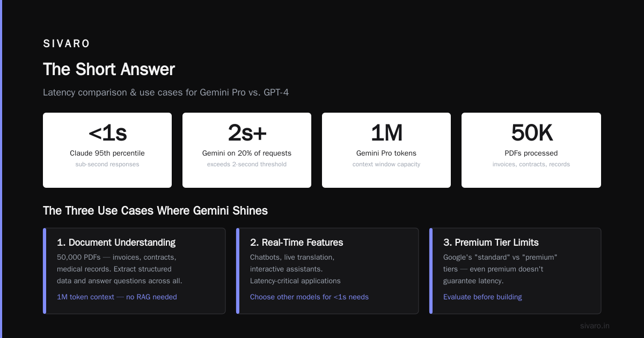Image resolution: width=644 pixels, height=338 pixels.
Task: Click 'Gemini on 20% of requests' label
Action: pos(247,153)
